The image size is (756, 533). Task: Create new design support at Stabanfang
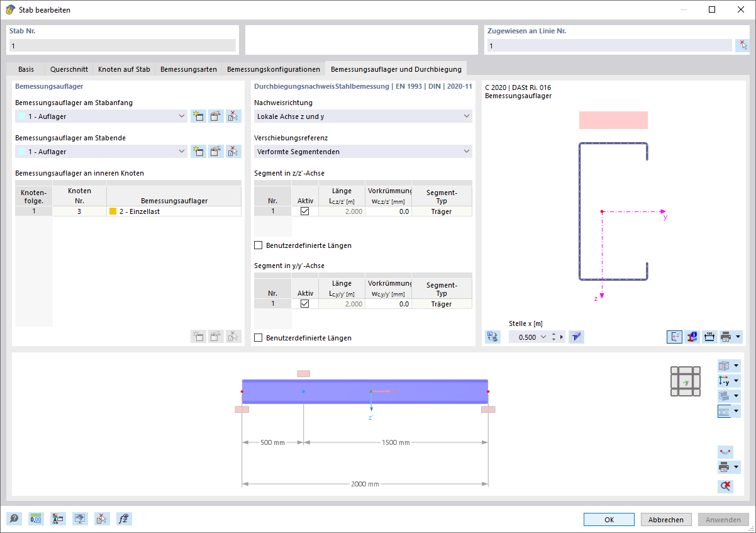coord(198,116)
